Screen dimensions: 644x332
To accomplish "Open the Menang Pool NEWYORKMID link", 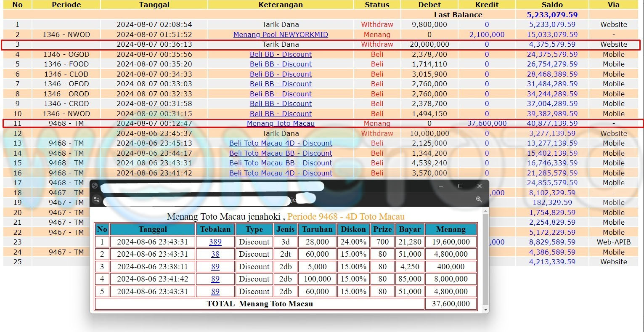I will (x=281, y=35).
